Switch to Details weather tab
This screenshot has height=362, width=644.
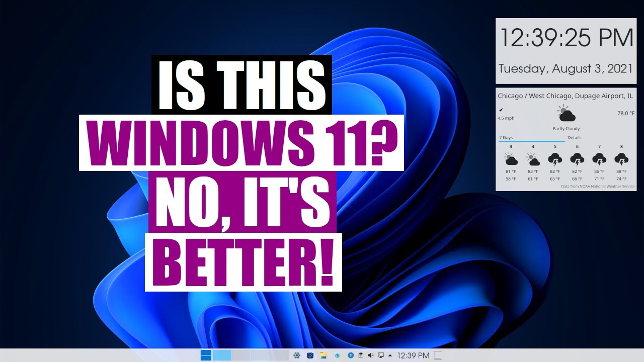pos(574,138)
